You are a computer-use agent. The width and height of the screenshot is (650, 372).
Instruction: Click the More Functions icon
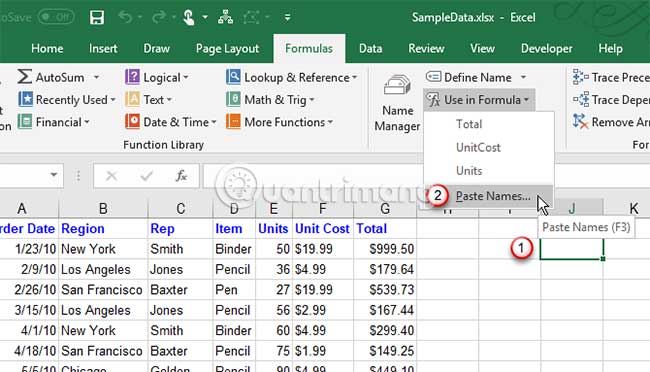(x=233, y=122)
